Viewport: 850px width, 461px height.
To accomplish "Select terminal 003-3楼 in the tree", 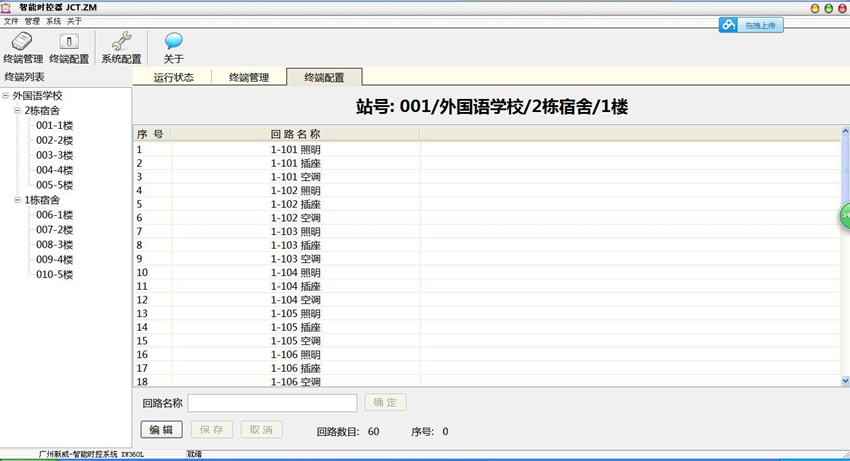I will [54, 155].
